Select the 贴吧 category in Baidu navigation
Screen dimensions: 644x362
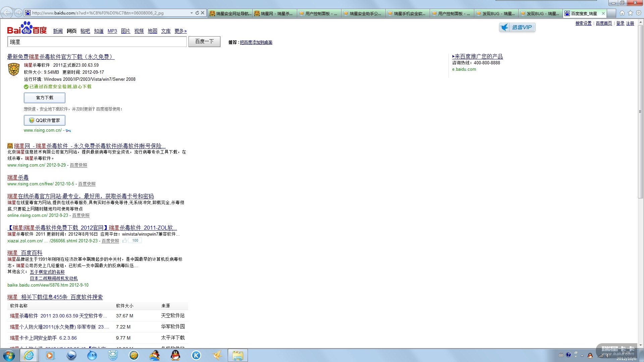(85, 31)
